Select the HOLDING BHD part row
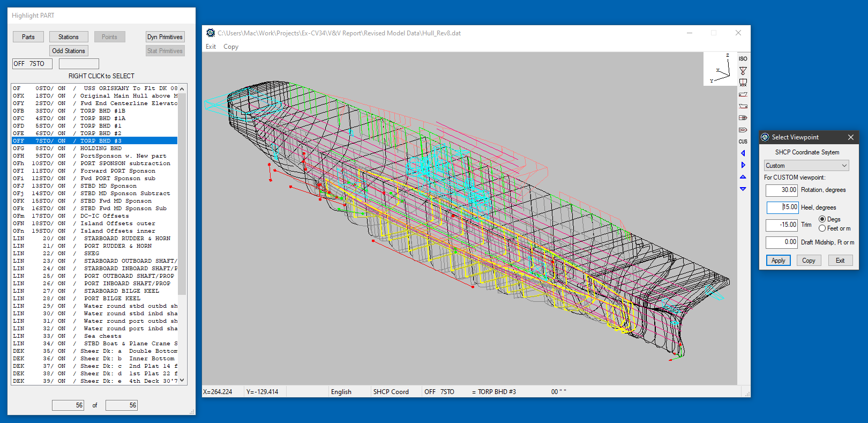The height and width of the screenshot is (423, 868). (95, 149)
